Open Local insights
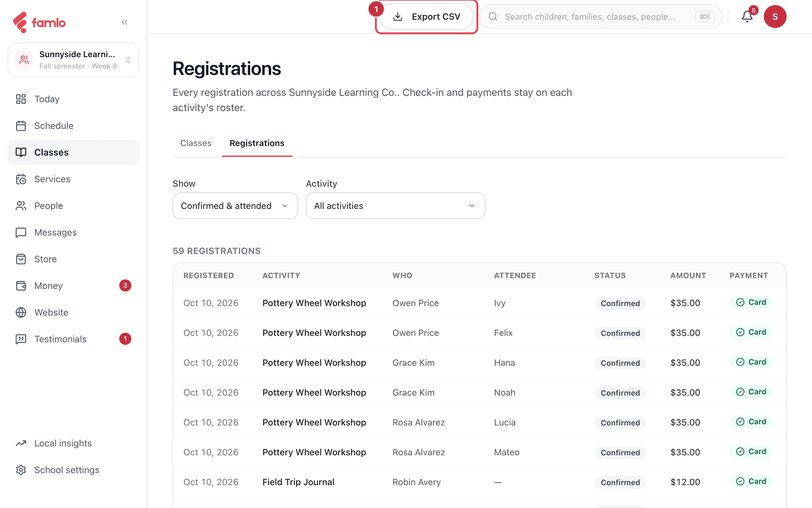812x508 pixels. (x=73, y=443)
